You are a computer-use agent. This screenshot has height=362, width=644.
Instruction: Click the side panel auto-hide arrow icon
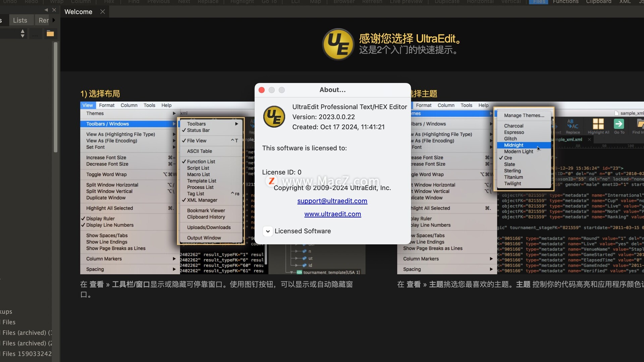[46, 10]
